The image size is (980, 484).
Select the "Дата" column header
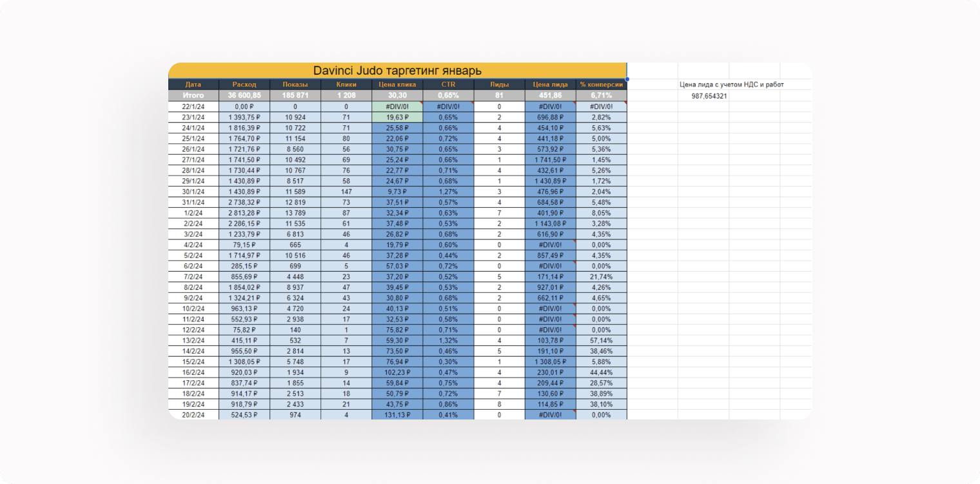pyautogui.click(x=193, y=85)
